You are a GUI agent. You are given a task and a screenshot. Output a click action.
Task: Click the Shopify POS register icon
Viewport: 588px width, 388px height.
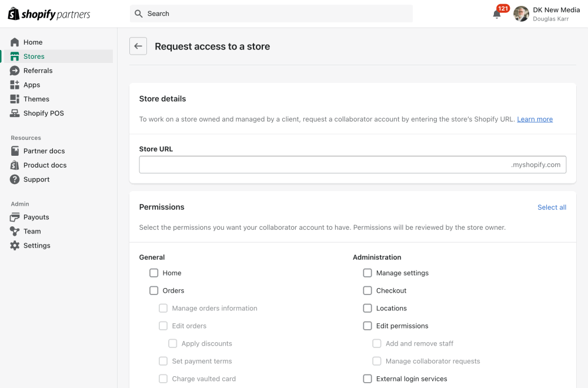pyautogui.click(x=15, y=113)
